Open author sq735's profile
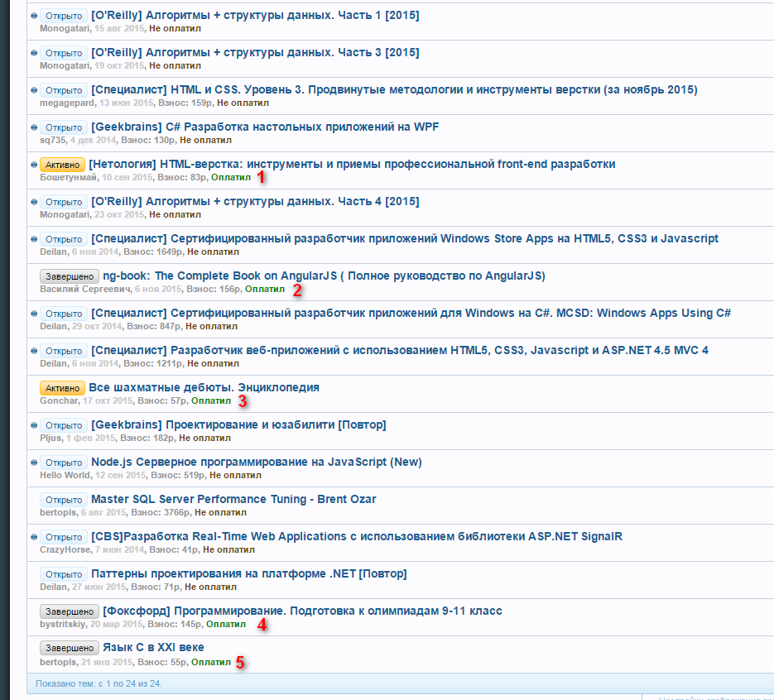The image size is (774, 700). (52, 140)
